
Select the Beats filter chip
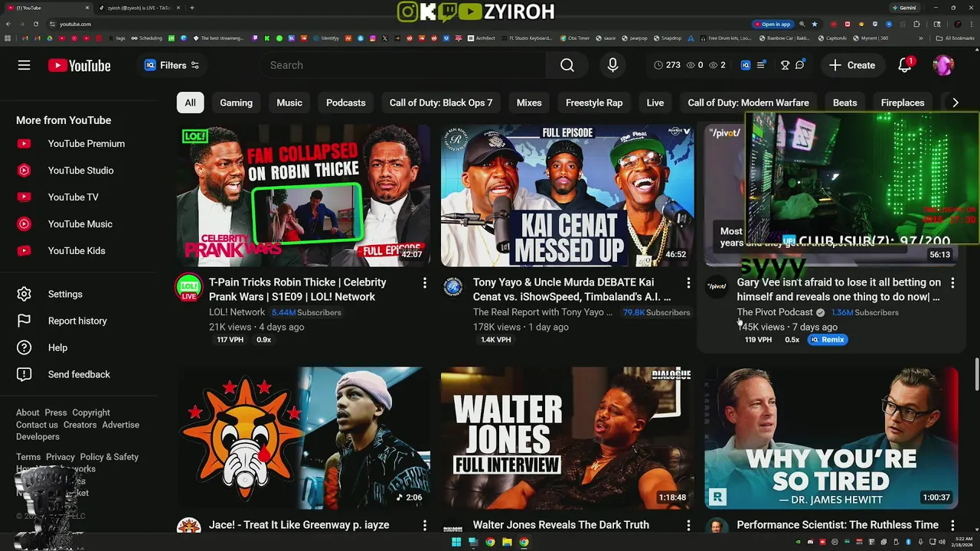[845, 103]
